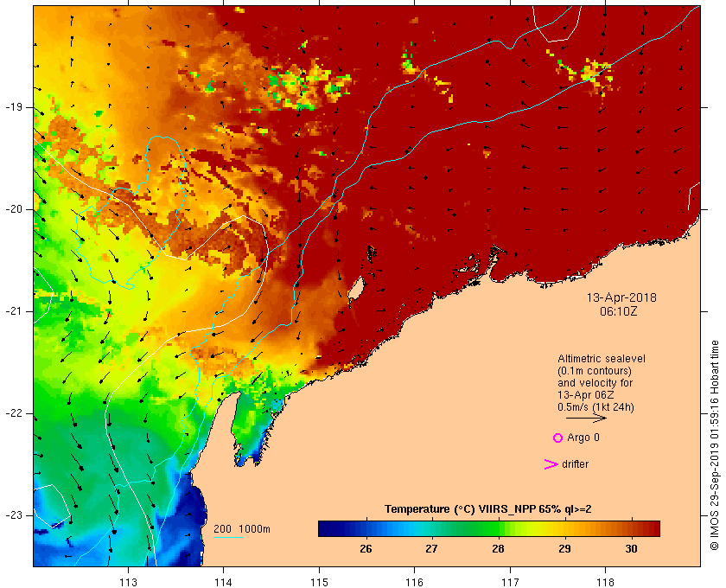This screenshot has height=588, width=726.
Task: Click the drifter label text
Action: 575,464
